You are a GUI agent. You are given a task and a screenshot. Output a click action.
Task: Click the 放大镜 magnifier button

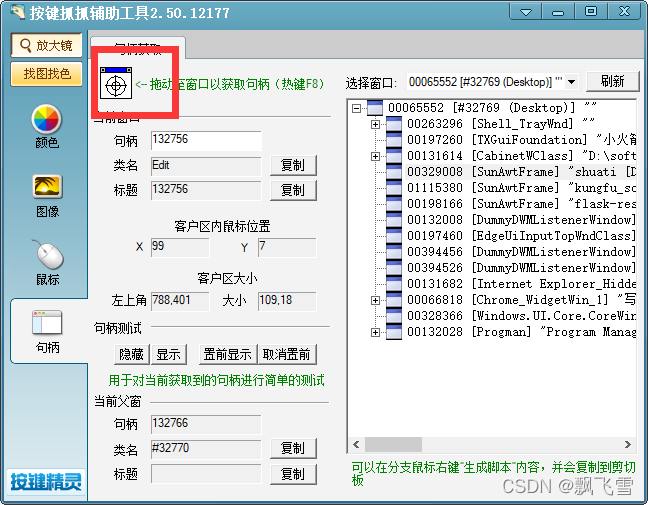[46, 45]
